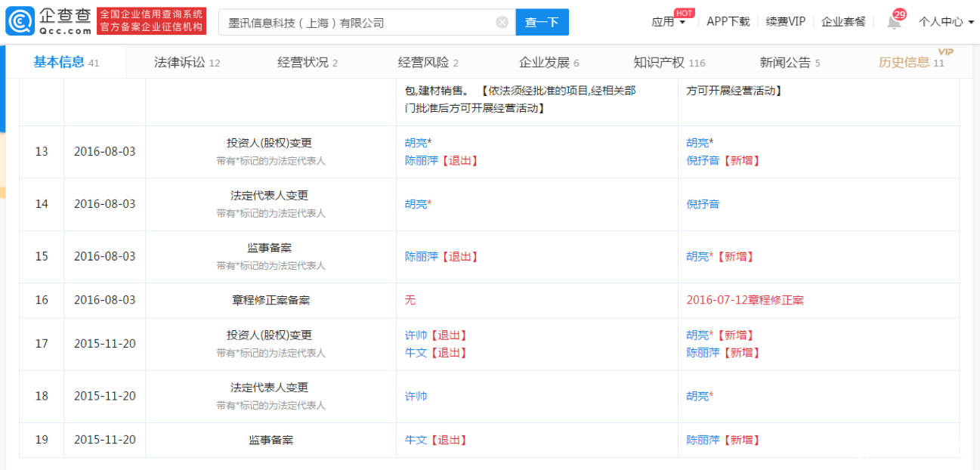Image resolution: width=980 pixels, height=470 pixels.
Task: Open the APP下载 link
Action: [x=728, y=22]
